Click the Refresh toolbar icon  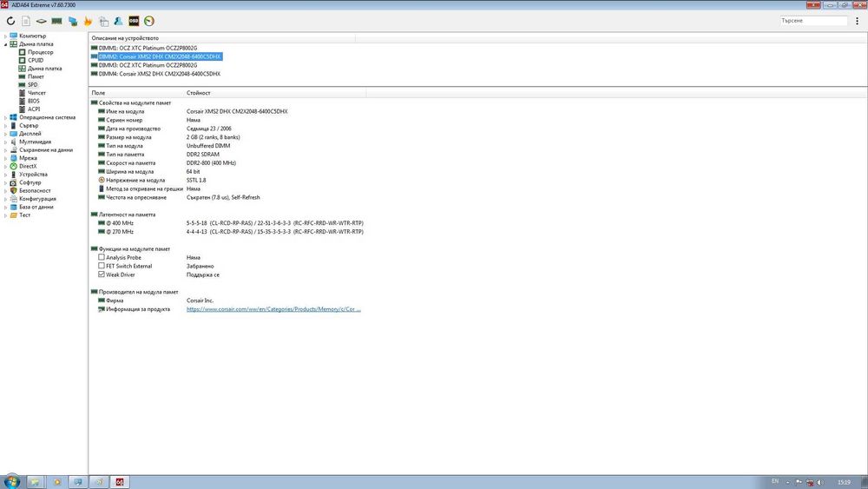point(10,21)
